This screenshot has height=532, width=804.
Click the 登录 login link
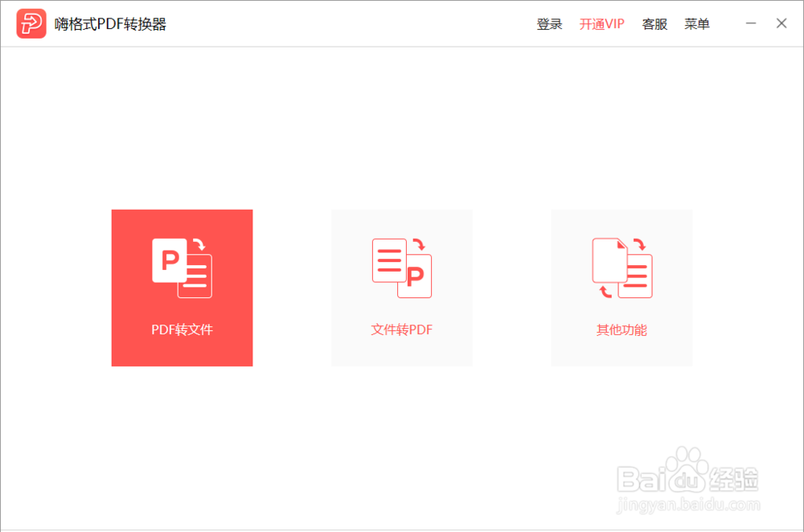point(549,24)
